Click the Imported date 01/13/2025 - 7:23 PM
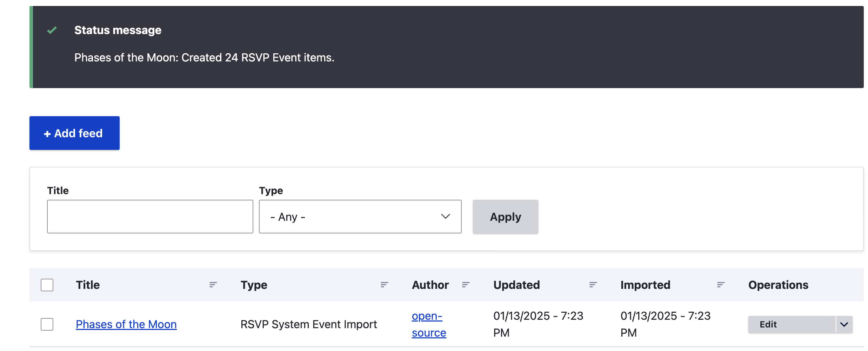The image size is (868, 351). (x=666, y=324)
